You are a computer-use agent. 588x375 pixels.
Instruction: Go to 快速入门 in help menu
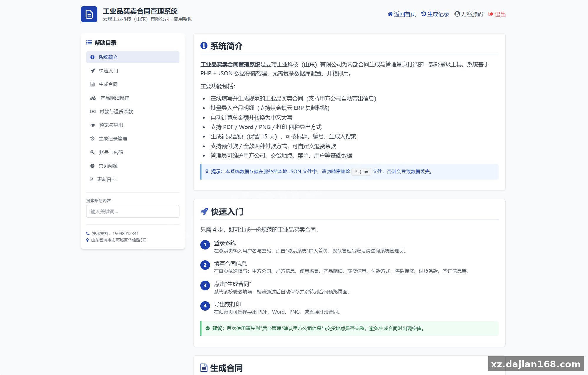133,71
